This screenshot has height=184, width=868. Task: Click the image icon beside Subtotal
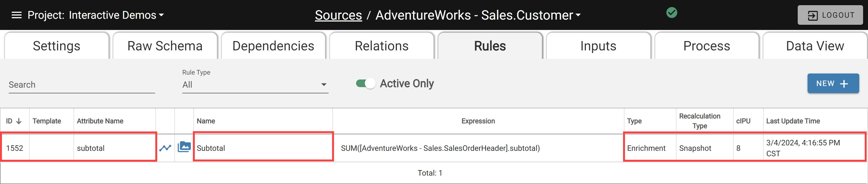coord(184,147)
